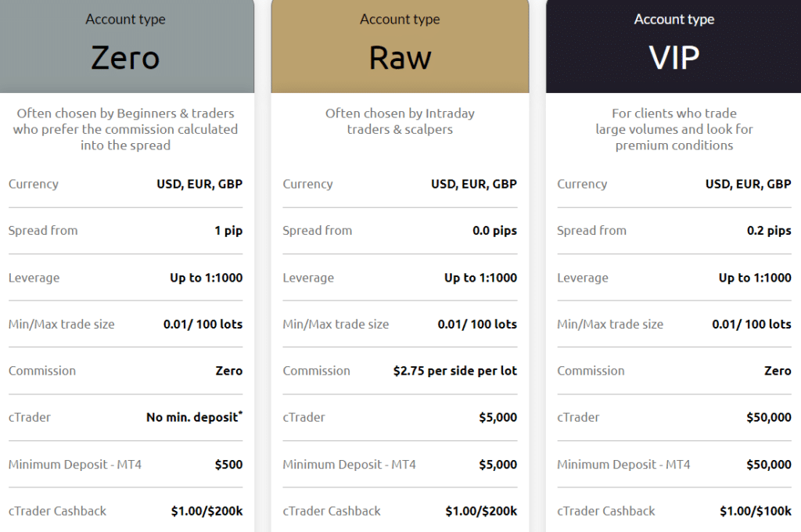Screen dimensions: 801x532
Task: Click Zero column Leverage row label
Action: click(34, 278)
